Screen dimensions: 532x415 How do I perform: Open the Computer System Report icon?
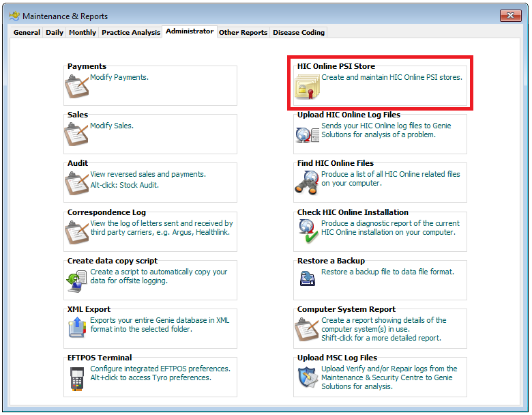[x=307, y=328]
